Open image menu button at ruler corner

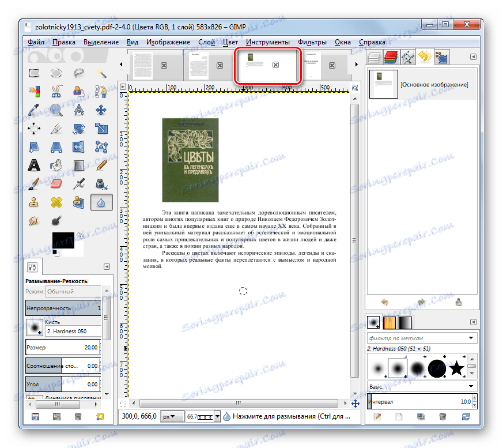(123, 87)
